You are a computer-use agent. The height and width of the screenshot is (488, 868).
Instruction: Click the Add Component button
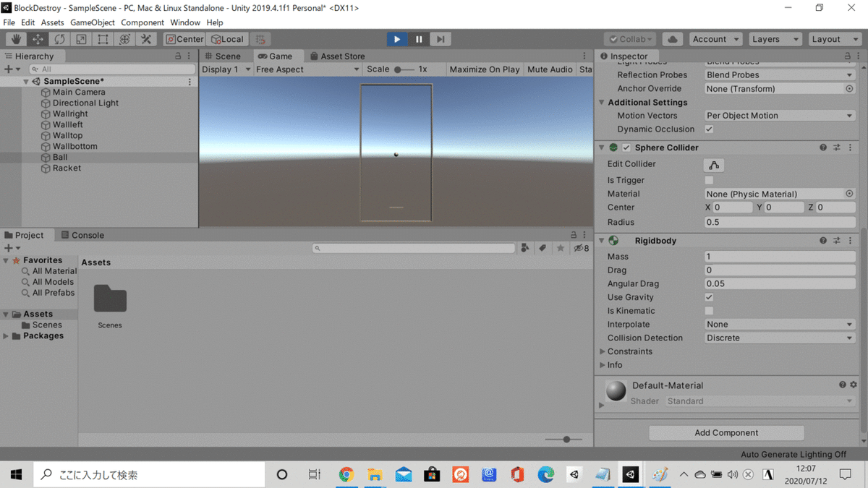coord(726,433)
